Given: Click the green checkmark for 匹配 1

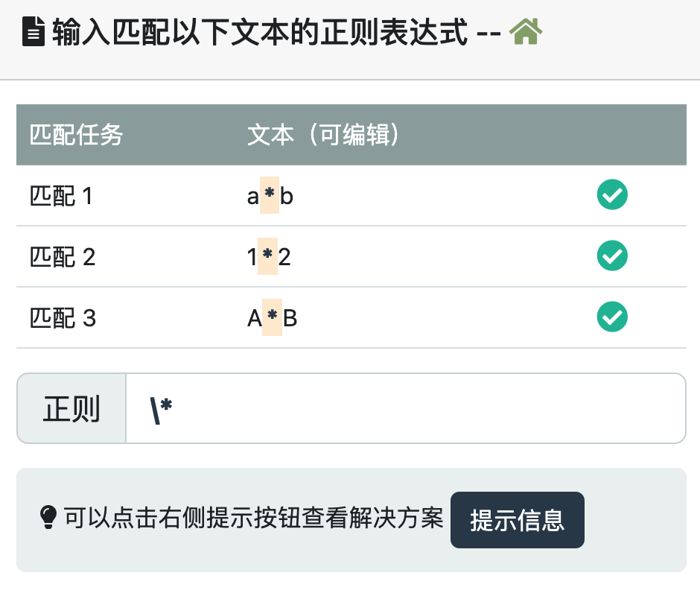Looking at the screenshot, I should click(612, 196).
